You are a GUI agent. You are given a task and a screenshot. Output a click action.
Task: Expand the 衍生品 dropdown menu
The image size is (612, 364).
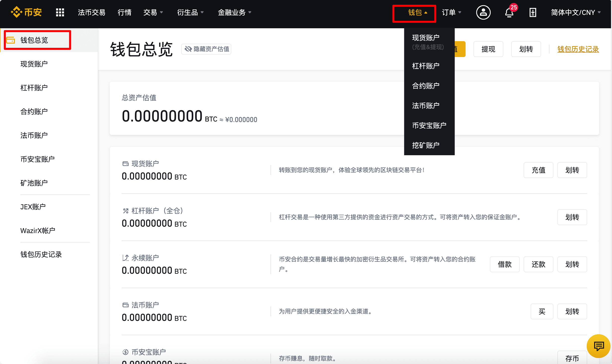coord(190,12)
